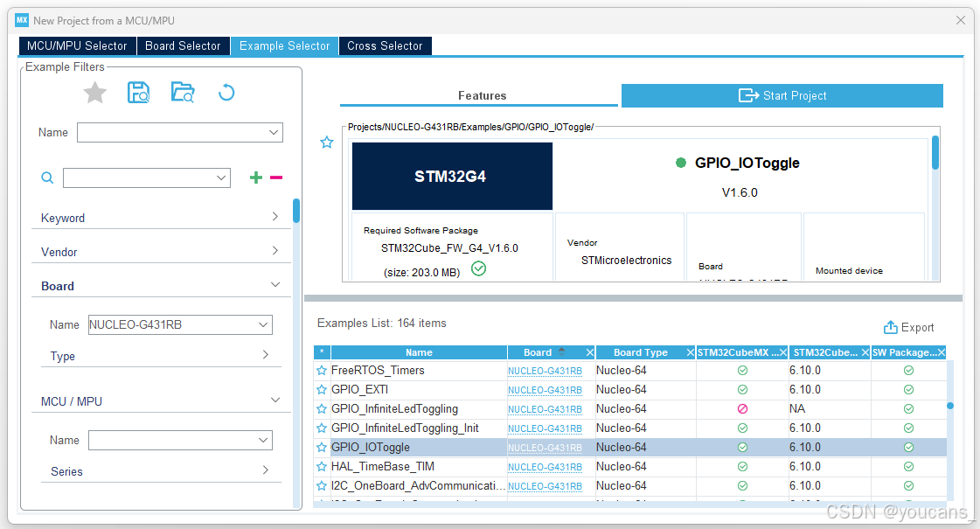
Task: Click the save search filter icon
Action: point(139,93)
